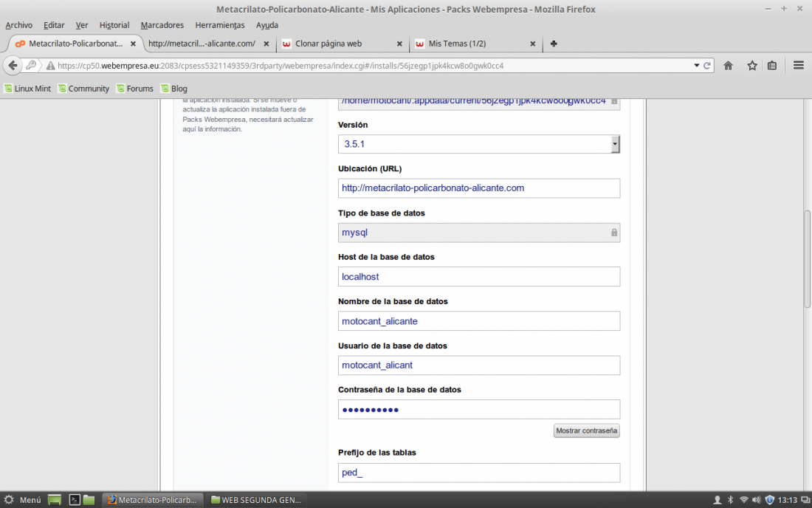Open file manager folder taskbar icon
Screen dimensions: 812x508
click(x=89, y=500)
